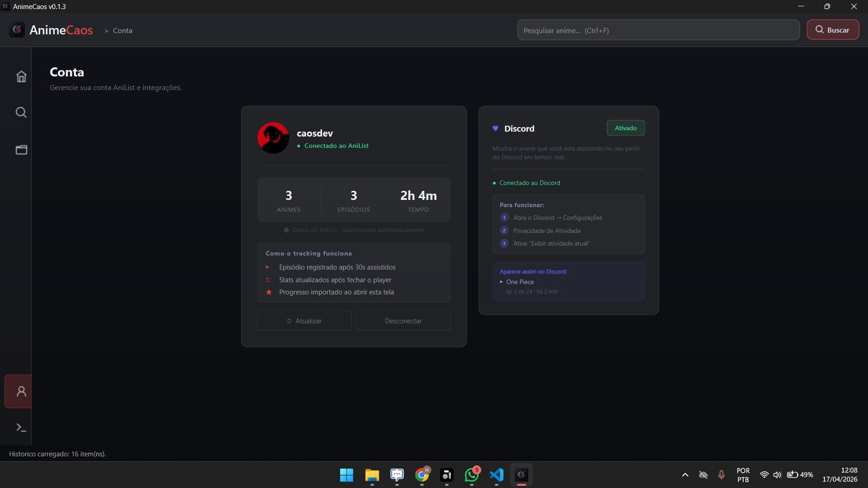Toggle the Discord Ativado switch
Image resolution: width=868 pixels, height=488 pixels.
(x=625, y=128)
